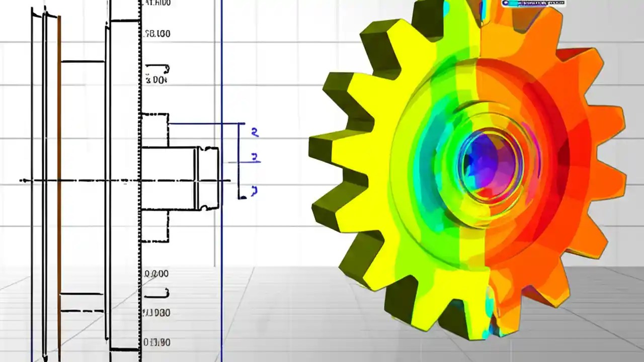Viewport: 644px width, 362px height.
Task: Select the 3.004 dimension label
Action: pyautogui.click(x=156, y=79)
